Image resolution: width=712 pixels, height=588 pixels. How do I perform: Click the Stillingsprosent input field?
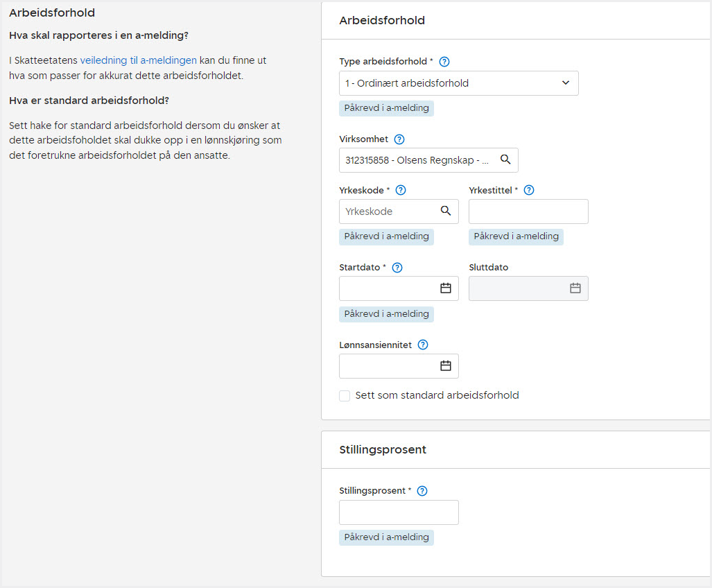(x=399, y=512)
